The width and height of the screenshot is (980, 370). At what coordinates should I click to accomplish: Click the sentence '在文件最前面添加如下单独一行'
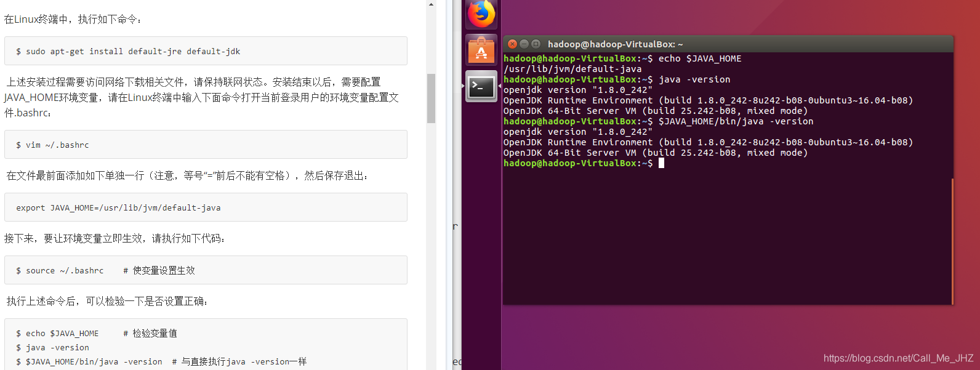(x=187, y=175)
